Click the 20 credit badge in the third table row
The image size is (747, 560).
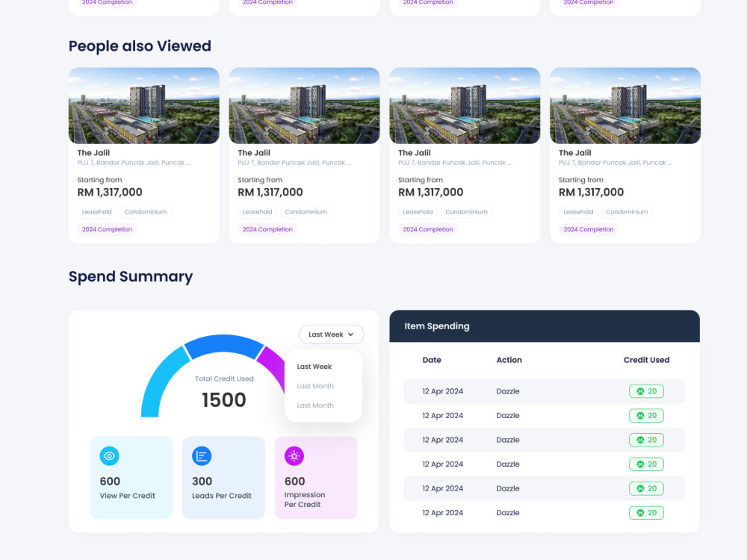646,440
